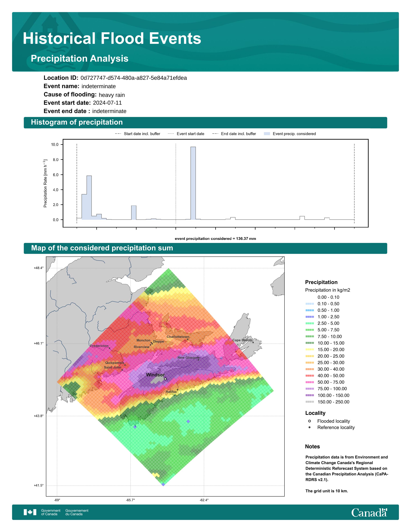This screenshot has height=532, width=411.
Task: Click the 1.00 - 2.50 legend swatch
Action: coord(310,317)
